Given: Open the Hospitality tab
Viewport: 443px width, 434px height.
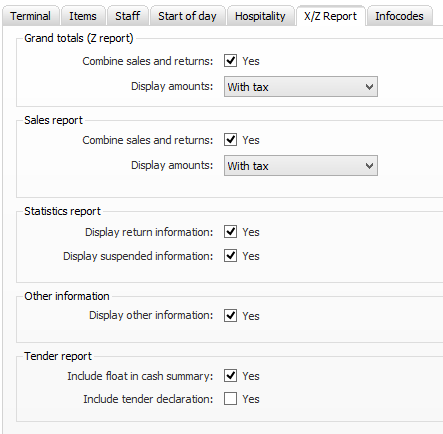Looking at the screenshot, I should pos(260,16).
